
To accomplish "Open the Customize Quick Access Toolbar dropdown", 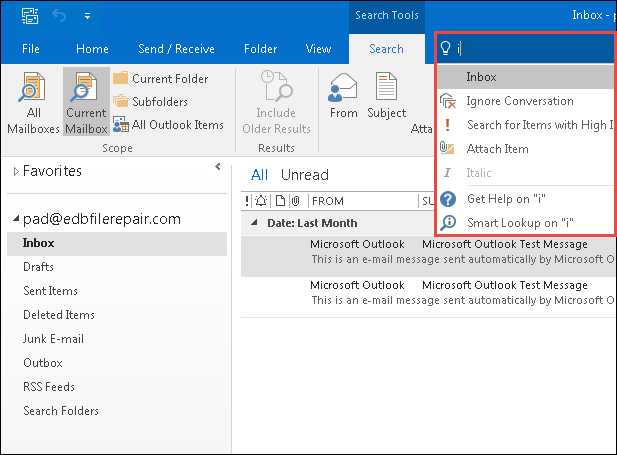I will [x=87, y=16].
